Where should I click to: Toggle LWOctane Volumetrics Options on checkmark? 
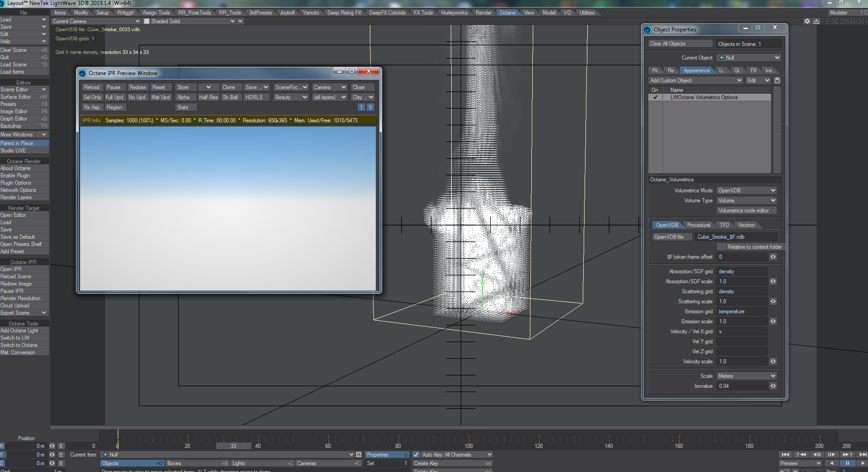click(655, 97)
